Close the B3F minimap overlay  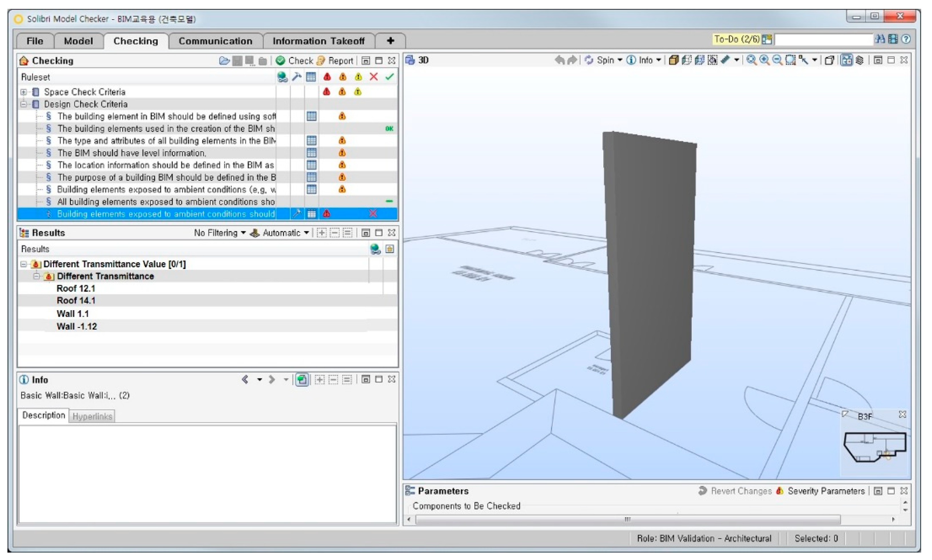click(x=902, y=415)
